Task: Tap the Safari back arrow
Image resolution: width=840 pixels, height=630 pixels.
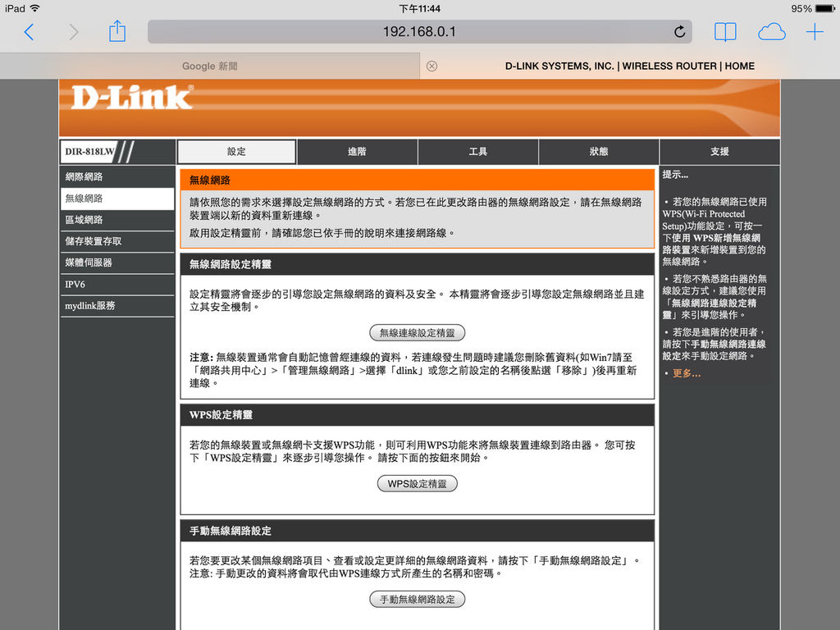Action: pos(30,32)
